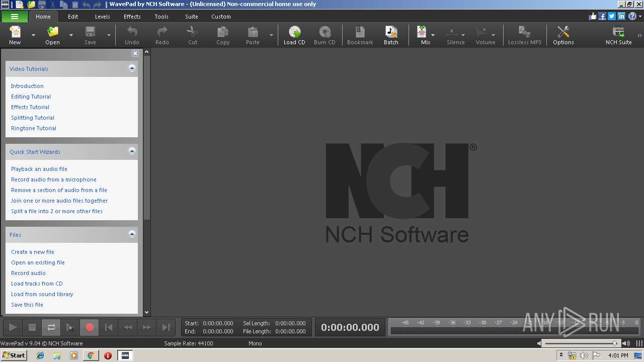The image size is (644, 362).
Task: Open the green hamburger main menu
Action: coord(14,17)
